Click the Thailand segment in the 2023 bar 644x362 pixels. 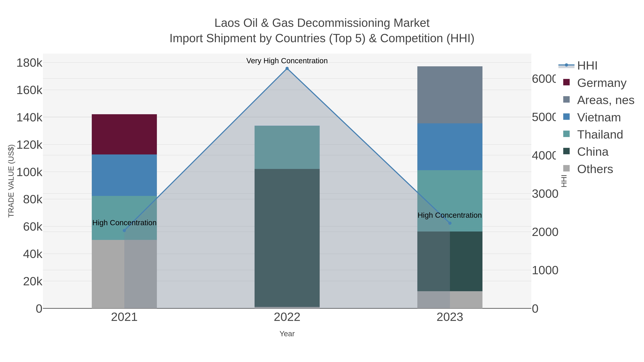click(450, 201)
